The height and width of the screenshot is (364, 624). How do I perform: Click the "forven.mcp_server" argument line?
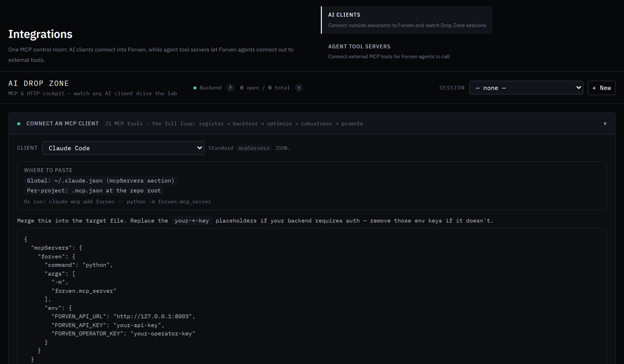[84, 291]
